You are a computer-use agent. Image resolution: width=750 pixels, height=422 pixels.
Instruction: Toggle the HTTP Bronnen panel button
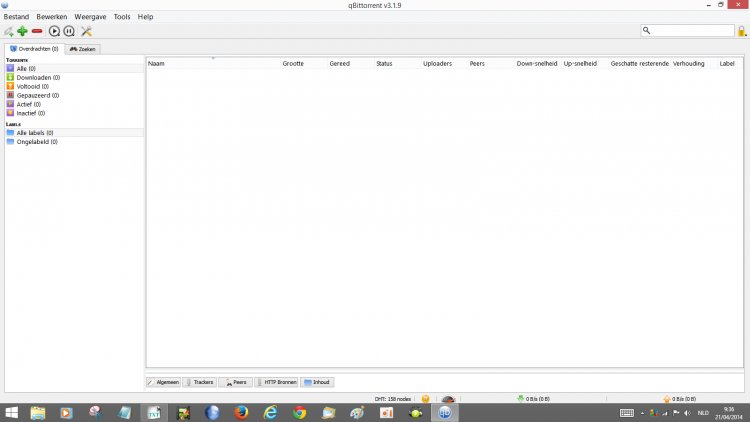coord(277,382)
